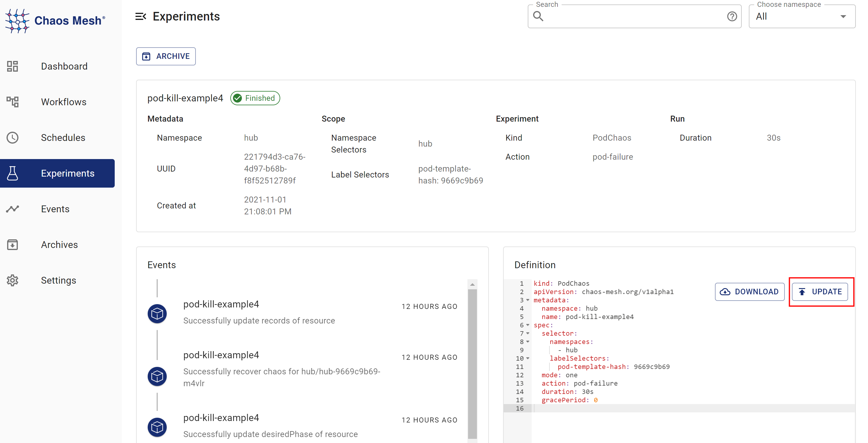Collapse the metadata block fold arrow
The image size is (868, 443).
coord(528,300)
